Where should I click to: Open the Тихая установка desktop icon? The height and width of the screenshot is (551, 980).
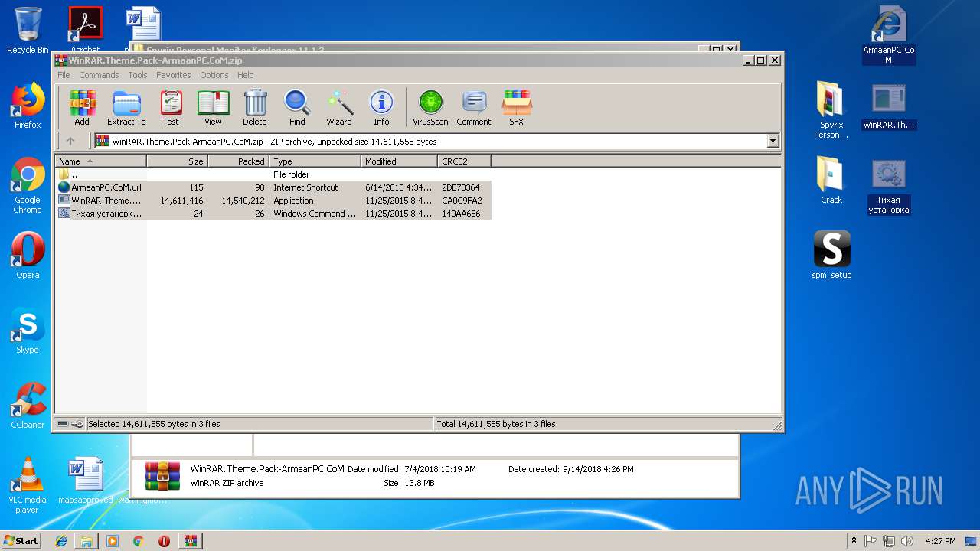(889, 186)
